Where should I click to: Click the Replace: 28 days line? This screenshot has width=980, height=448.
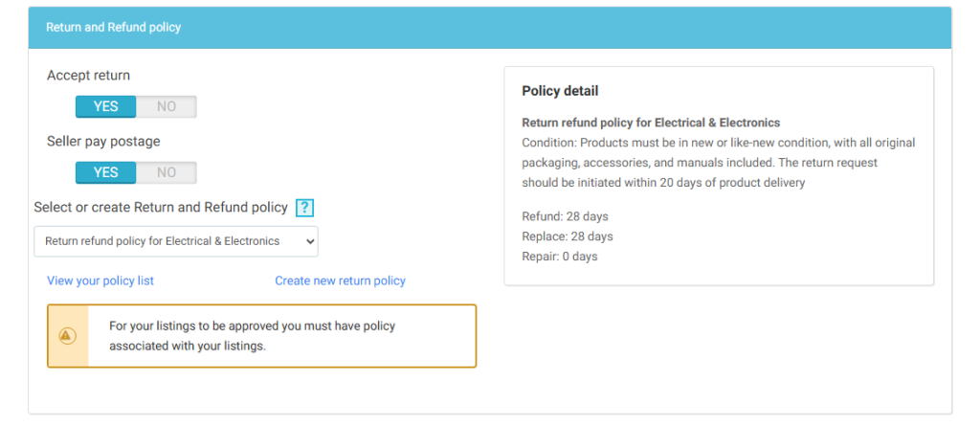[x=568, y=236]
